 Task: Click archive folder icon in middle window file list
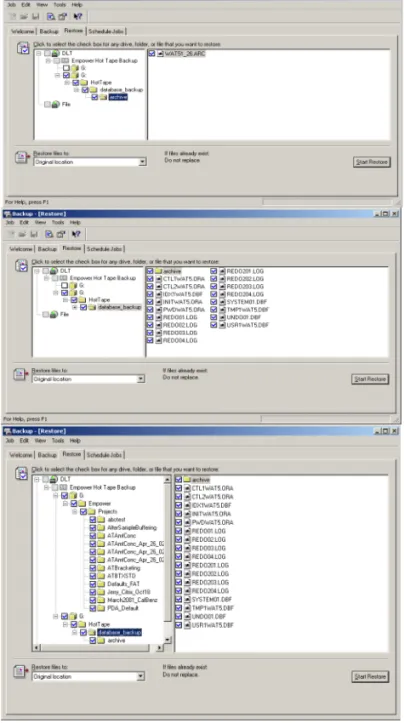pos(159,271)
